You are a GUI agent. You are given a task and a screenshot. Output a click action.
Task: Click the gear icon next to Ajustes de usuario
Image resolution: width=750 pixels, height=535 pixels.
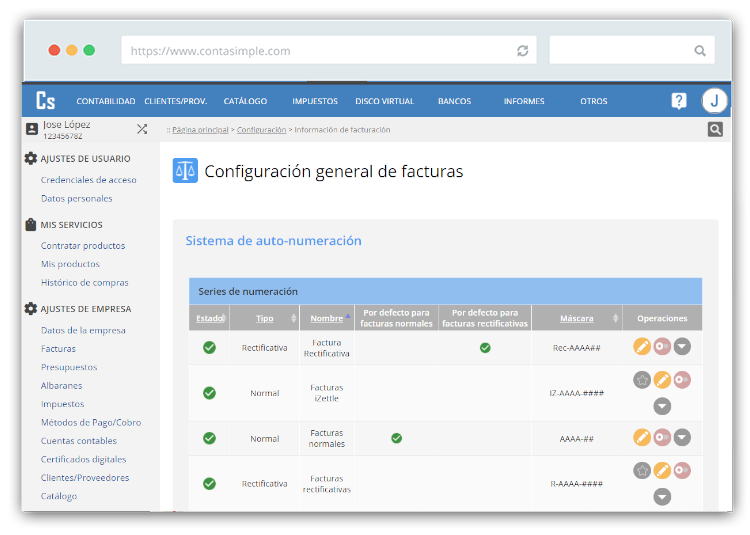point(31,158)
